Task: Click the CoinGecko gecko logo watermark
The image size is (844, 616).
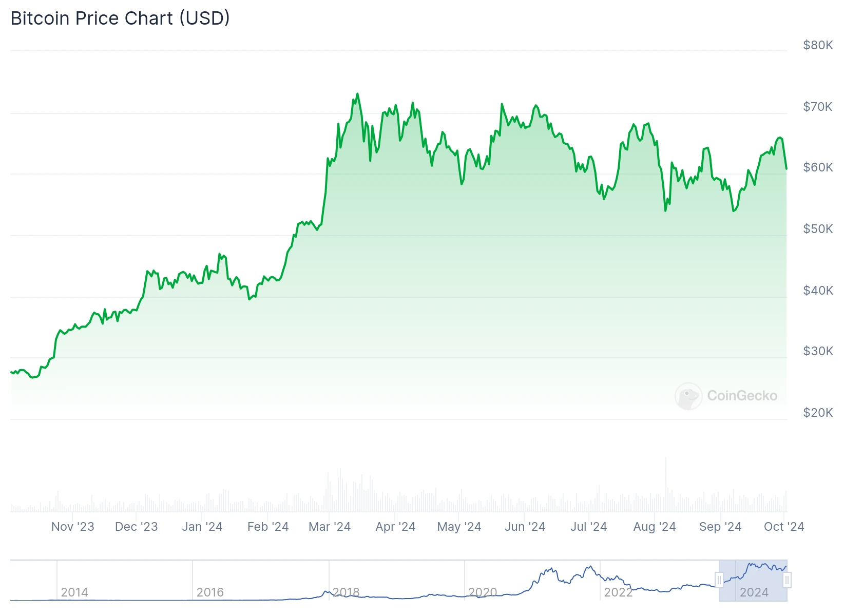Action: click(688, 396)
